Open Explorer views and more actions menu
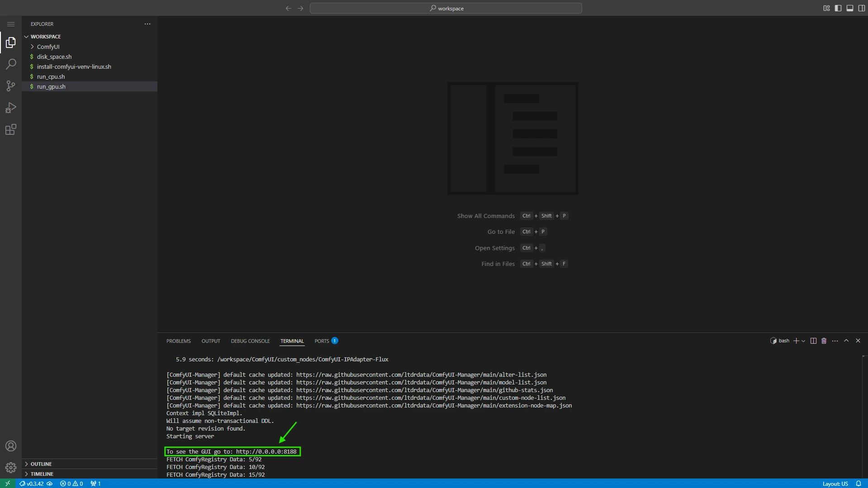The image size is (868, 488). [x=147, y=24]
